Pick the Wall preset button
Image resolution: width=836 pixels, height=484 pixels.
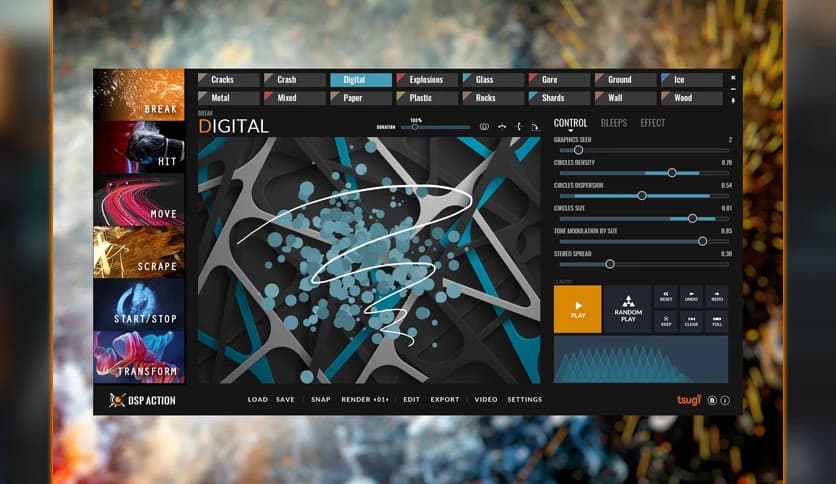[625, 98]
